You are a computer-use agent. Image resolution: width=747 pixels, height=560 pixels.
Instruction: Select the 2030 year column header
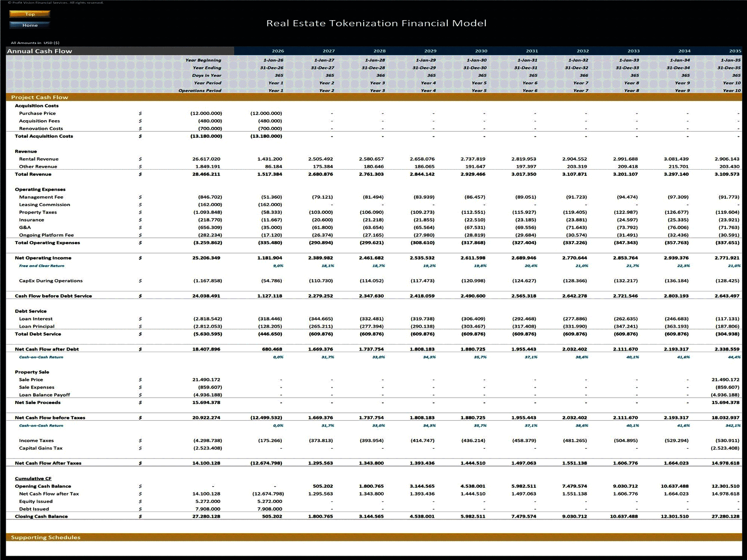[481, 51]
